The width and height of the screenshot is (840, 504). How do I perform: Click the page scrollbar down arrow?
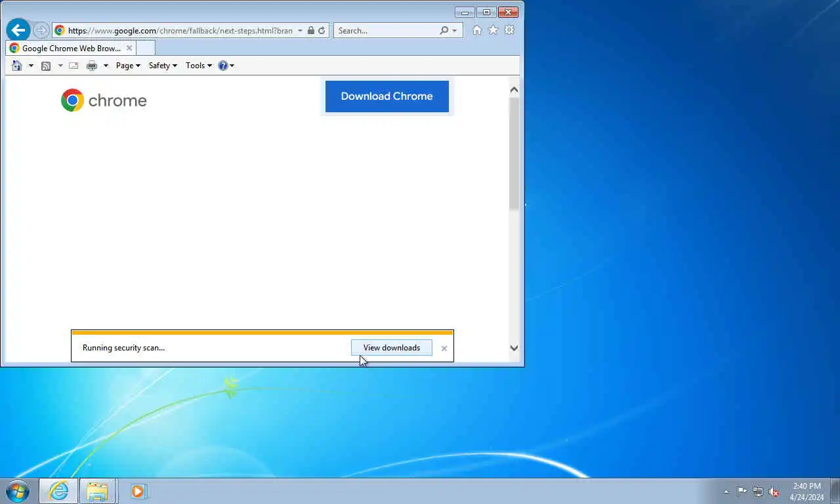click(x=514, y=348)
